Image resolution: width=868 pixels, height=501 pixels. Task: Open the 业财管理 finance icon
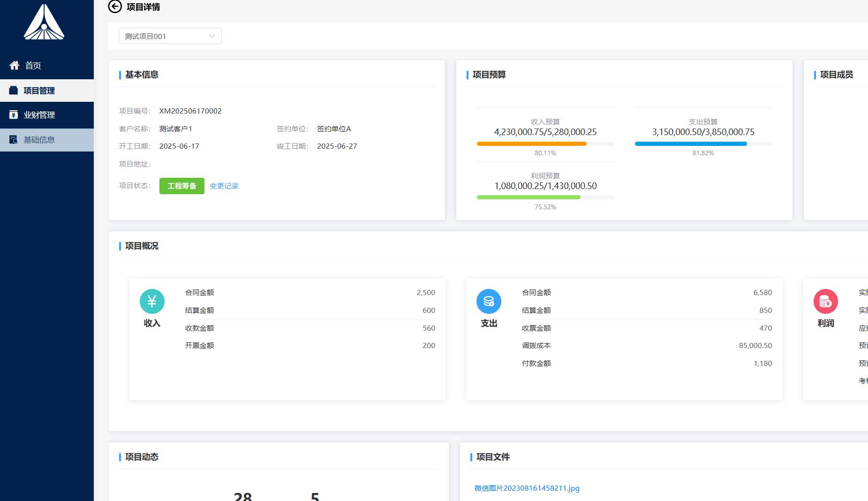click(x=14, y=115)
